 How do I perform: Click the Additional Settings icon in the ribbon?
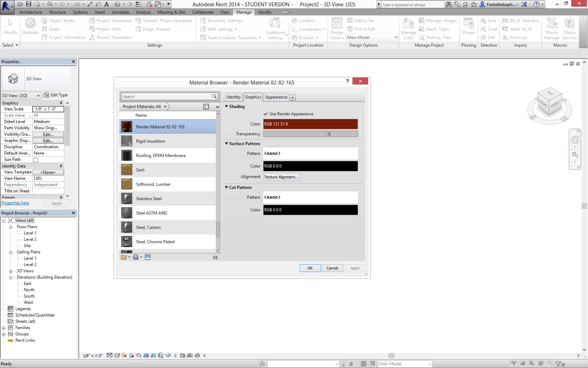pyautogui.click(x=275, y=23)
